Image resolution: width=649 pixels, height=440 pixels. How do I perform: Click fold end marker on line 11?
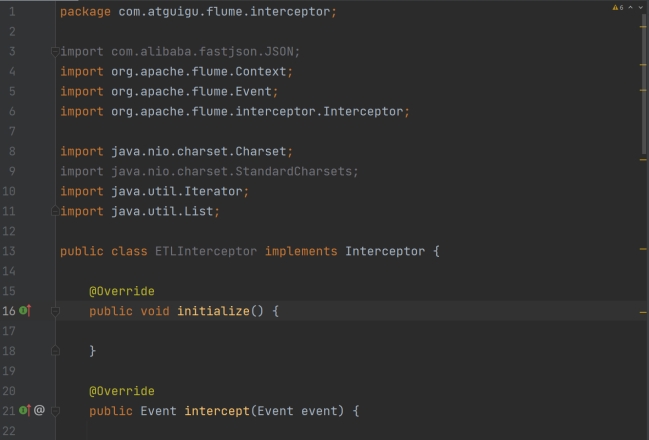55,211
